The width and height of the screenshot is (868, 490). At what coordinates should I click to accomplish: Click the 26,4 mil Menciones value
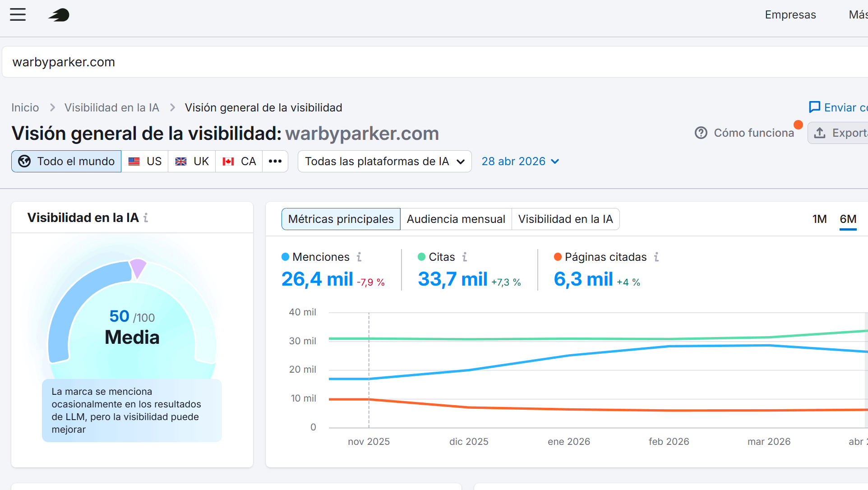[317, 279]
